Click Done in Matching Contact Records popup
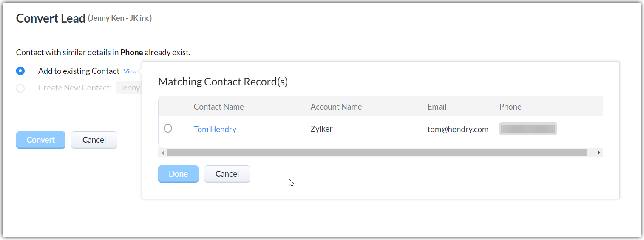The image size is (644, 240). click(178, 174)
